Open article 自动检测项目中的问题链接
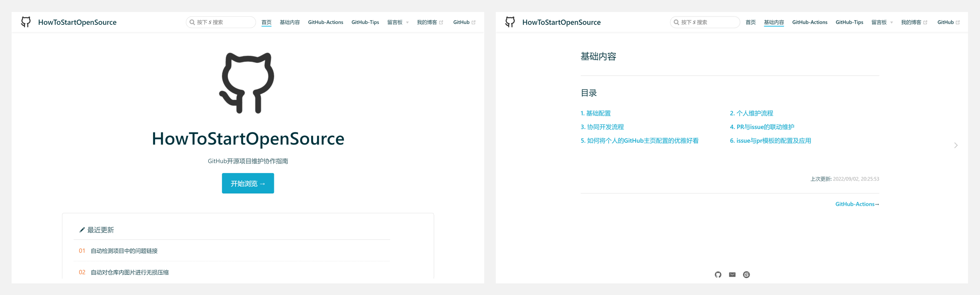 click(124, 251)
